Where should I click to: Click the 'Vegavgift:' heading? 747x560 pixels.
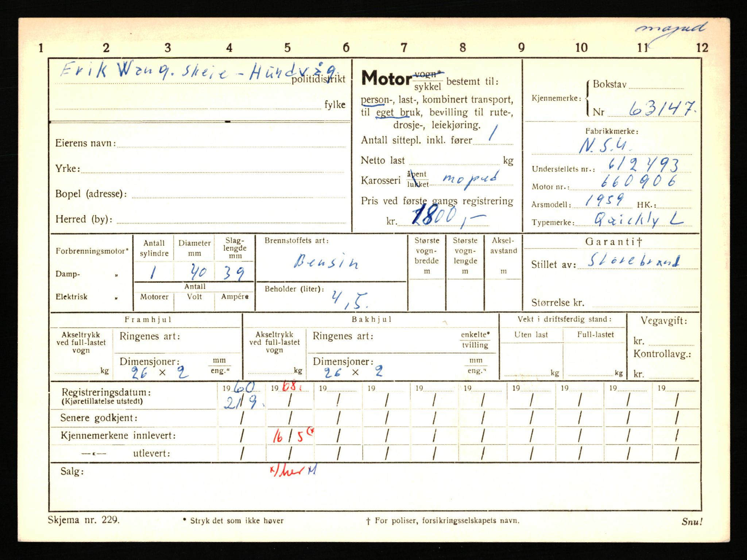point(664,321)
